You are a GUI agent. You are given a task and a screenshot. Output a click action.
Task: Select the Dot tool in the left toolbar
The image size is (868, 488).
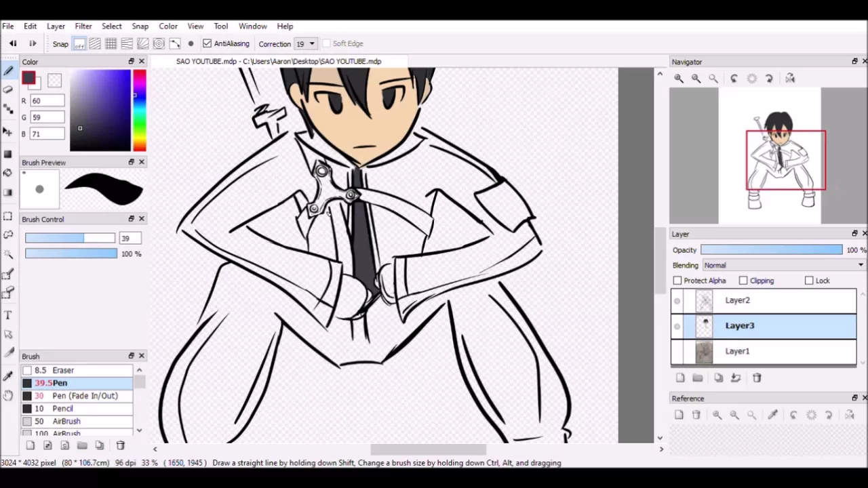point(8,108)
